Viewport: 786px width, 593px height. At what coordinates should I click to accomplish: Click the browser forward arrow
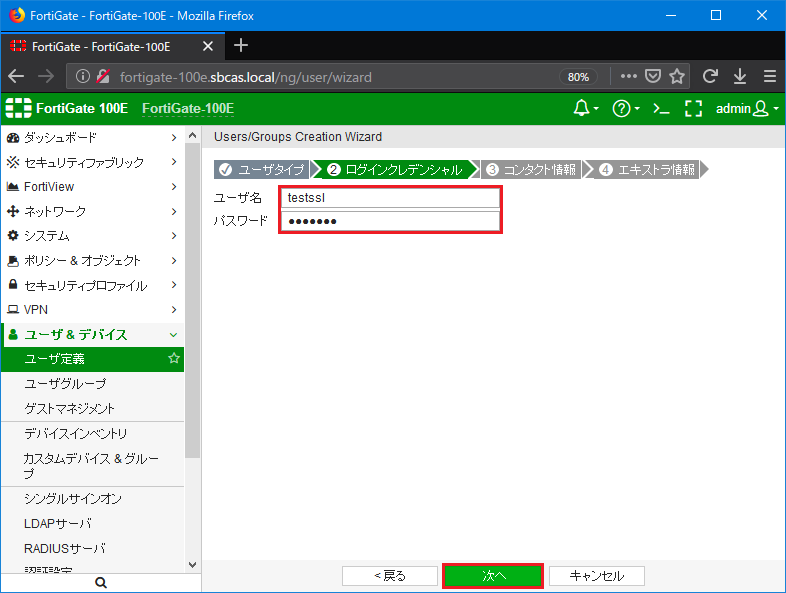tap(46, 77)
